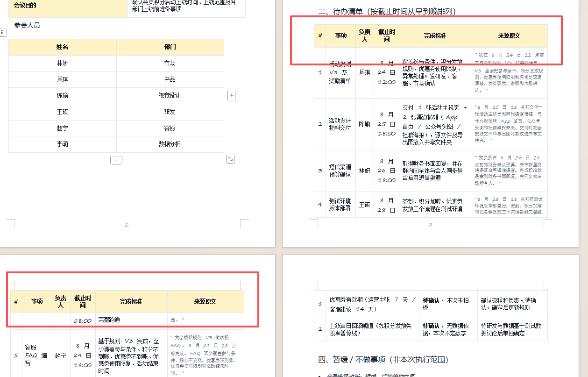Click the 短信渠道预算确认 item cell

(341, 171)
